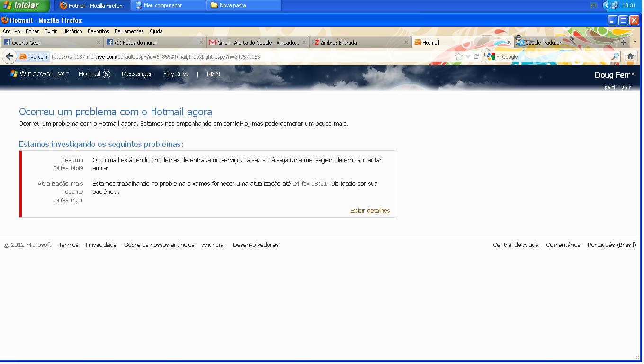Switch to the Zimbra: Entrada tab
Viewport: 644px width, 364px height.
coord(360,42)
